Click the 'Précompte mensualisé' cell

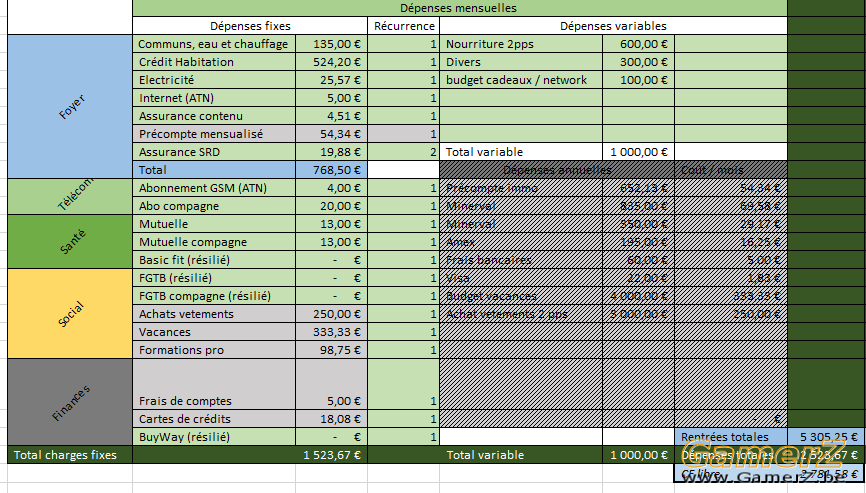tap(214, 134)
